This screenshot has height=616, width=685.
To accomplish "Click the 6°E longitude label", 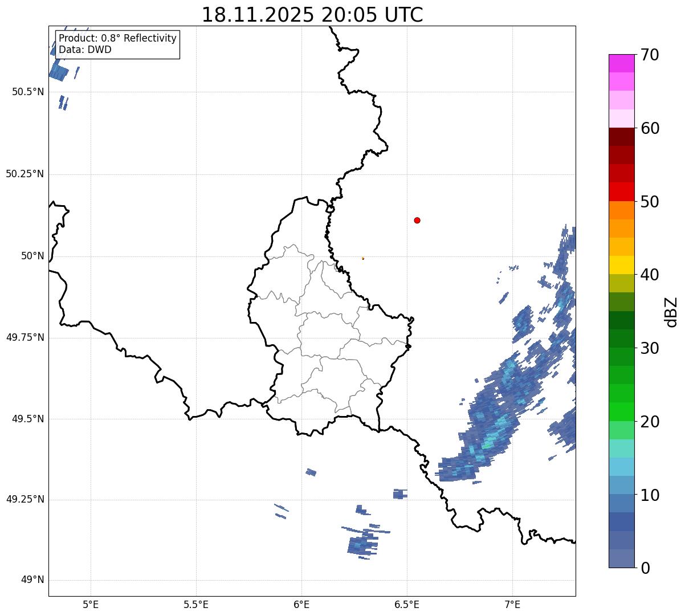I will pos(301,605).
